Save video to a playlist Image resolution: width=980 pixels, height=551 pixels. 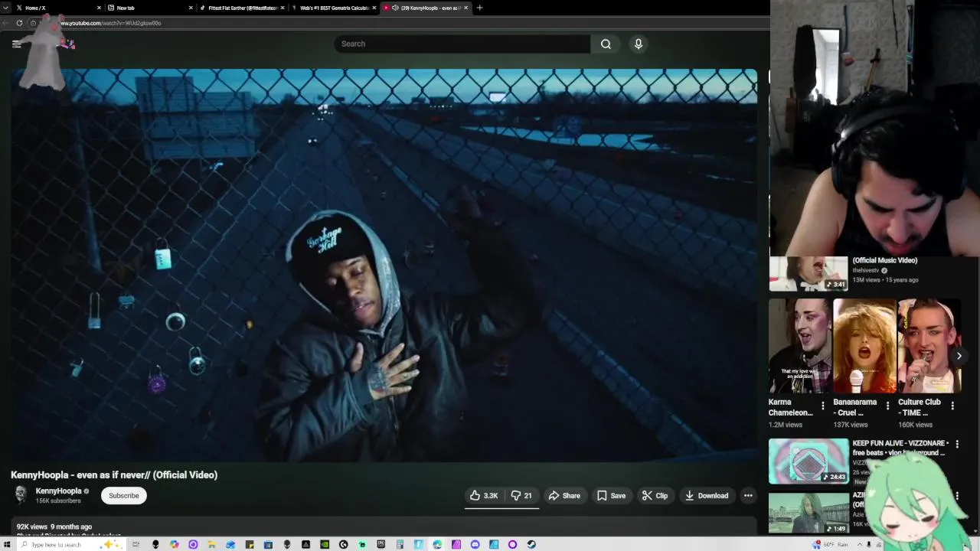(x=611, y=495)
